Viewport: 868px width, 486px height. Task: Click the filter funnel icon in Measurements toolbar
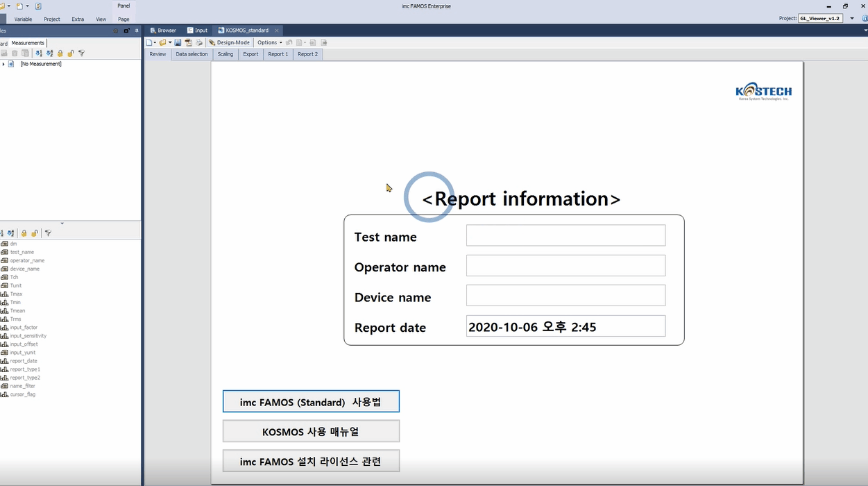81,53
